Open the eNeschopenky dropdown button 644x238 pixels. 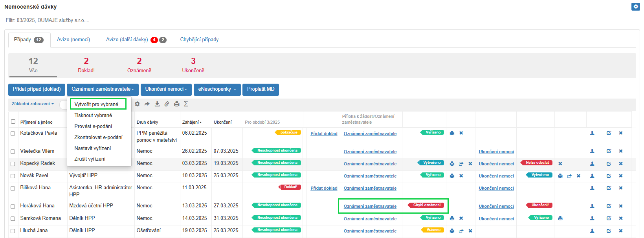tap(217, 89)
